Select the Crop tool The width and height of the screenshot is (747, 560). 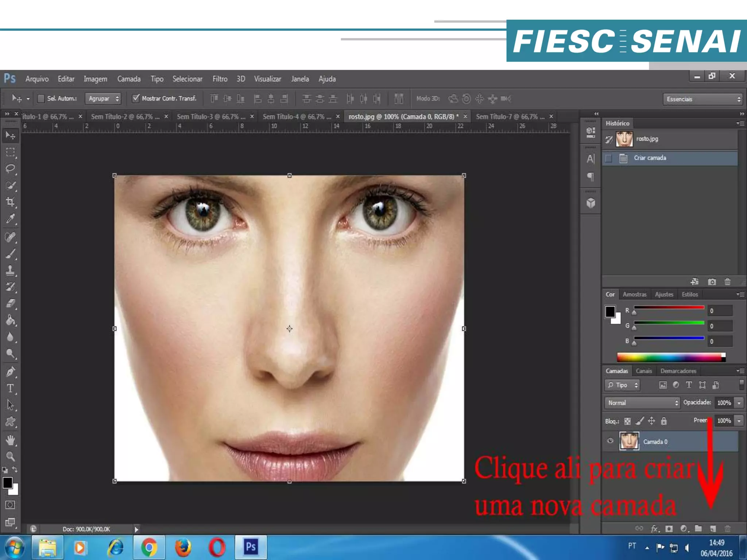(11, 202)
